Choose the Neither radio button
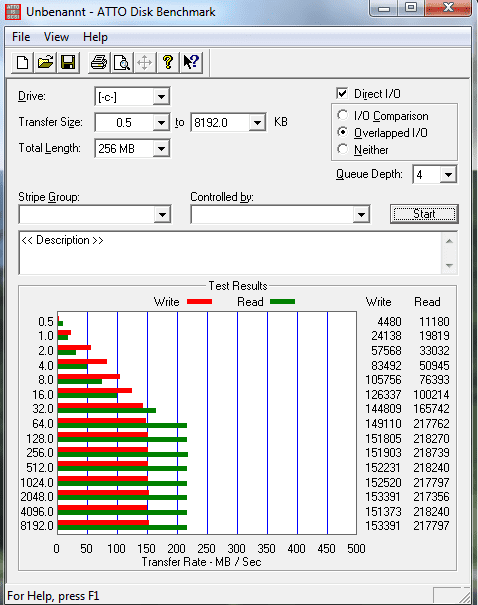Image resolution: width=478 pixels, height=605 pixels. [x=342, y=149]
